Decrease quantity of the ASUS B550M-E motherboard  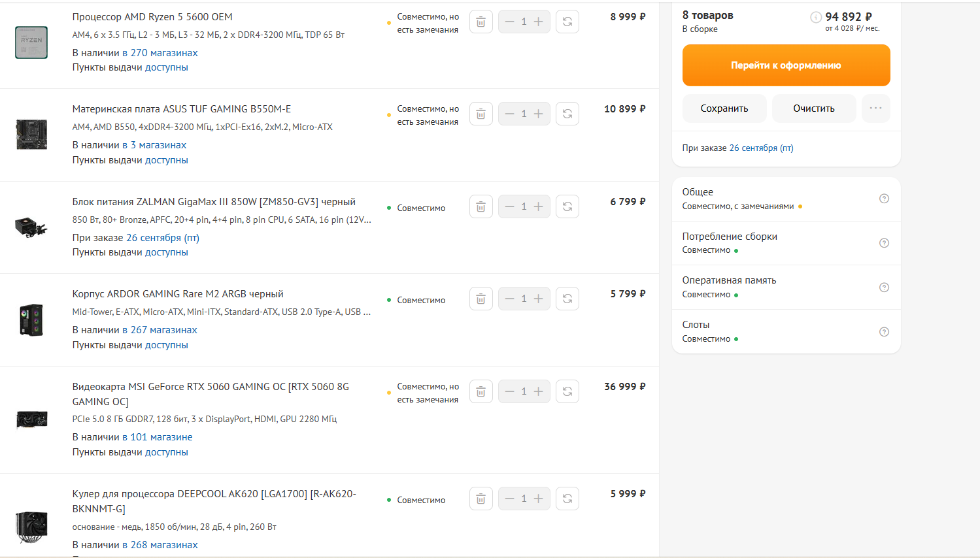(509, 114)
